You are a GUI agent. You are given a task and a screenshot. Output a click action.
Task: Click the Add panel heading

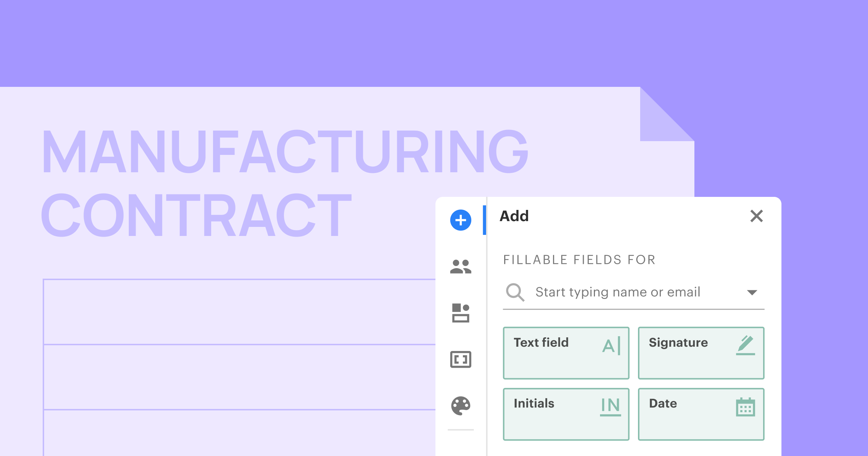[514, 216]
